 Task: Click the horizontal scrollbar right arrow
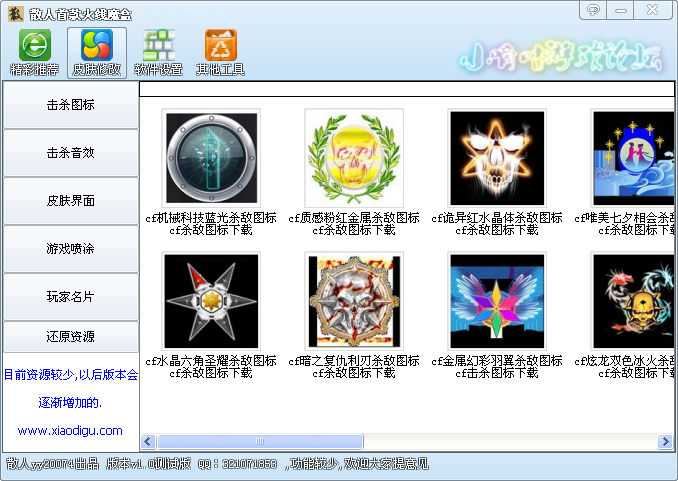665,442
